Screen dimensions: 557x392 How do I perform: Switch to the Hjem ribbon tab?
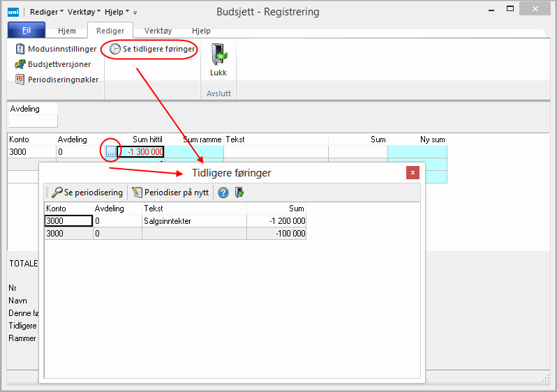(x=67, y=31)
